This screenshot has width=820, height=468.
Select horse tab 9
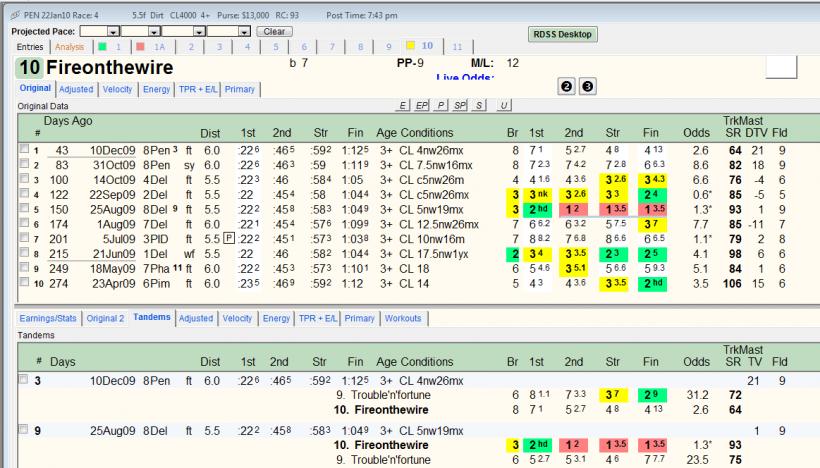pyautogui.click(x=389, y=47)
